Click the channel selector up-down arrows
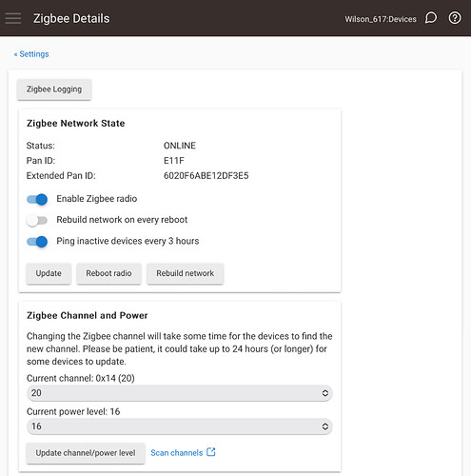The image size is (471, 476). tap(325, 393)
